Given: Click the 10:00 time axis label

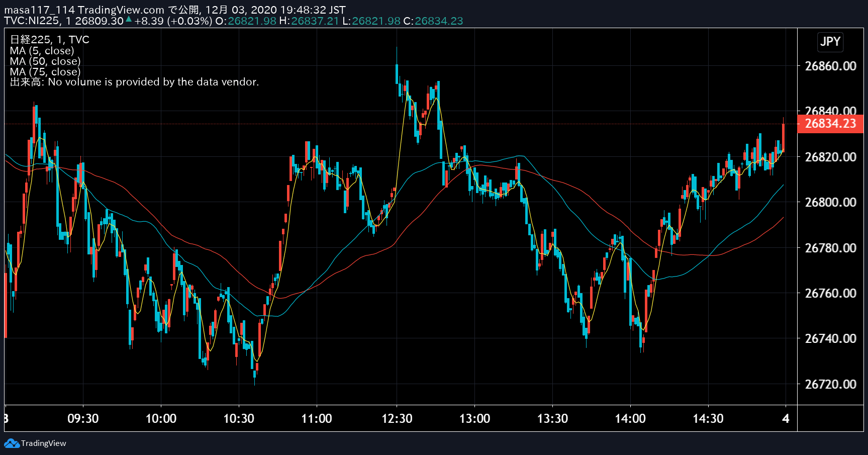Looking at the screenshot, I should 161,419.
